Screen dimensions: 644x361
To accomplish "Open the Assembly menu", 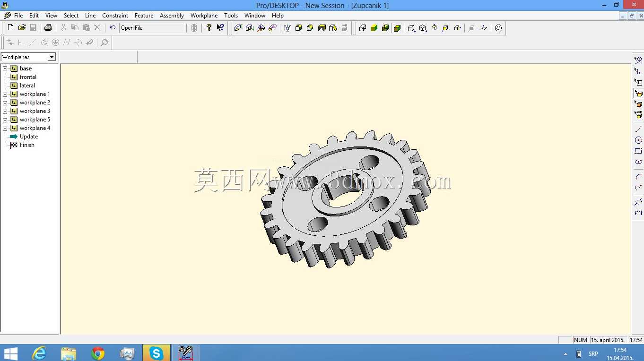I will coord(172,16).
